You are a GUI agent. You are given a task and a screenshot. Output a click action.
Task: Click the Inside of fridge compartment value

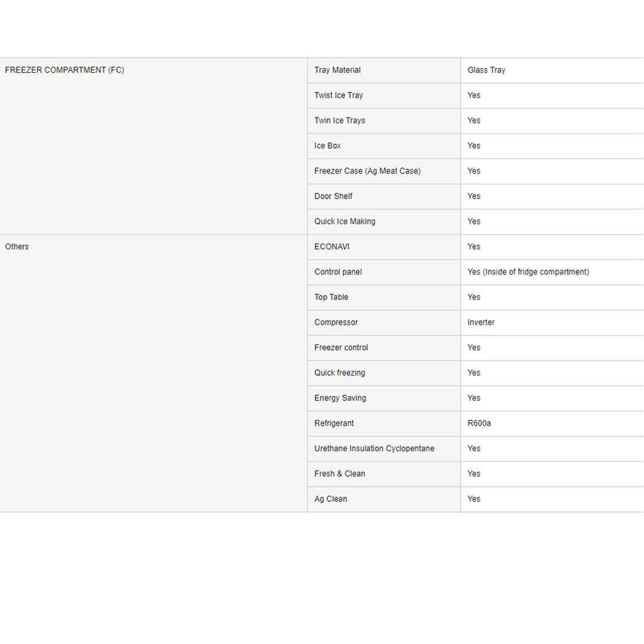pos(528,272)
